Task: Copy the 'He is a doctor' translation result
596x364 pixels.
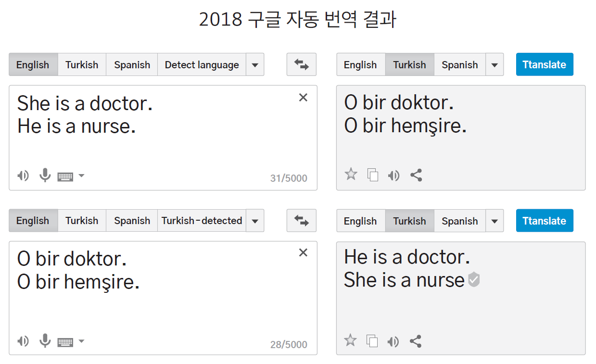Action: click(372, 341)
